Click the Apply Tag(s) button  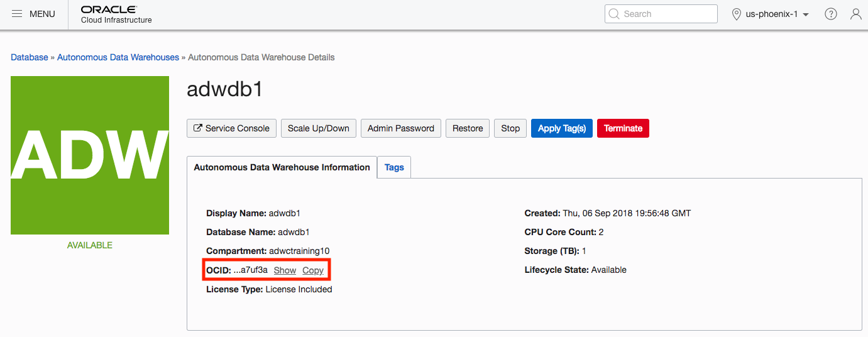[561, 128]
